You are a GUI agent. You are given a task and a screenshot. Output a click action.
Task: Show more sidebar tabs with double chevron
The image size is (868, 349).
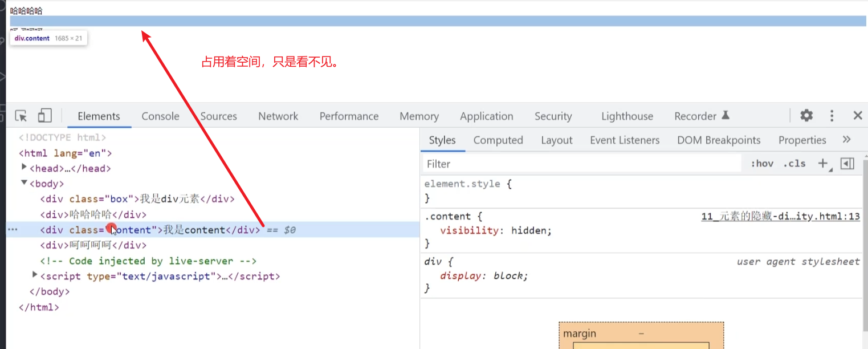point(846,140)
